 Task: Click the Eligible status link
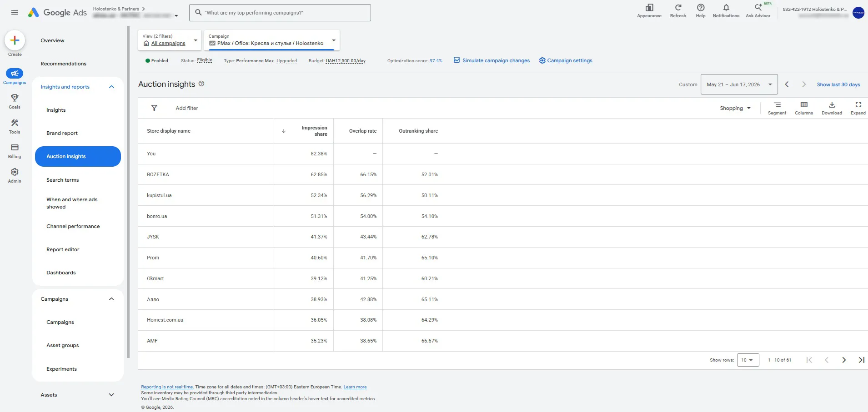tap(205, 60)
